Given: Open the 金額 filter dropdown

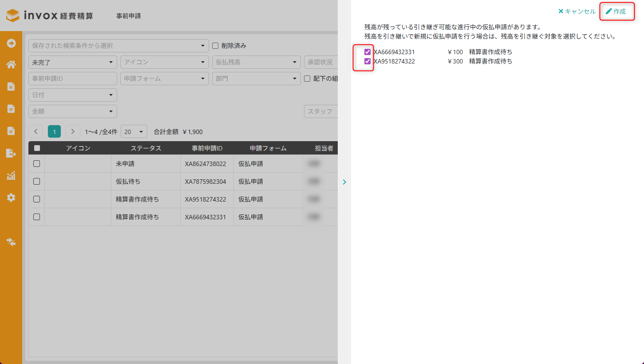Looking at the screenshot, I should click(72, 111).
